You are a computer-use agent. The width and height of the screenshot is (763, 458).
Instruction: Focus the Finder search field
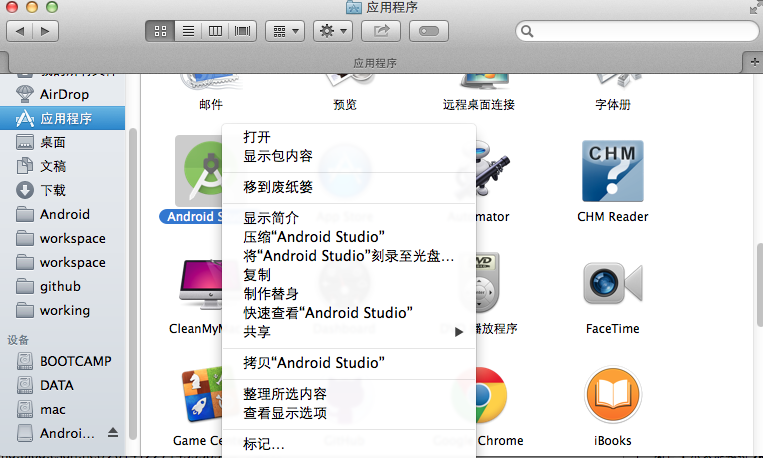pos(637,31)
